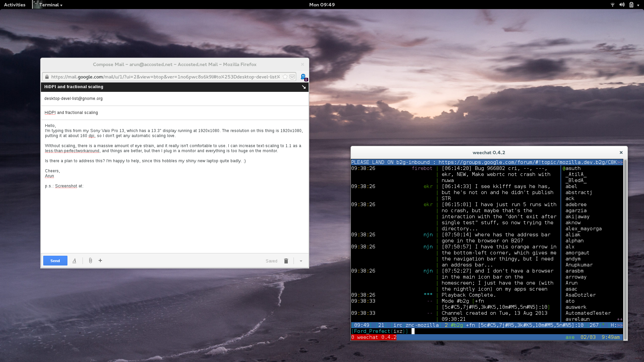Open the more options dropdown in compose
This screenshot has height=362, width=644.
pyautogui.click(x=301, y=261)
